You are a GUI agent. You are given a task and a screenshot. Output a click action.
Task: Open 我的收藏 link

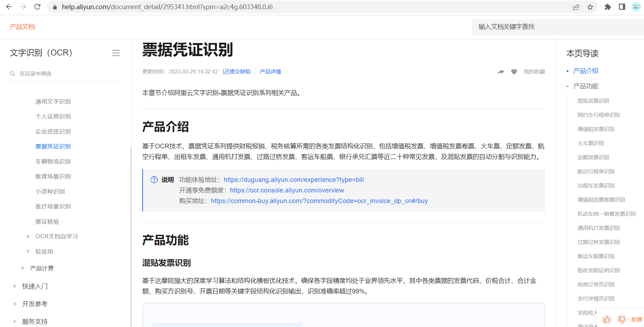[534, 72]
